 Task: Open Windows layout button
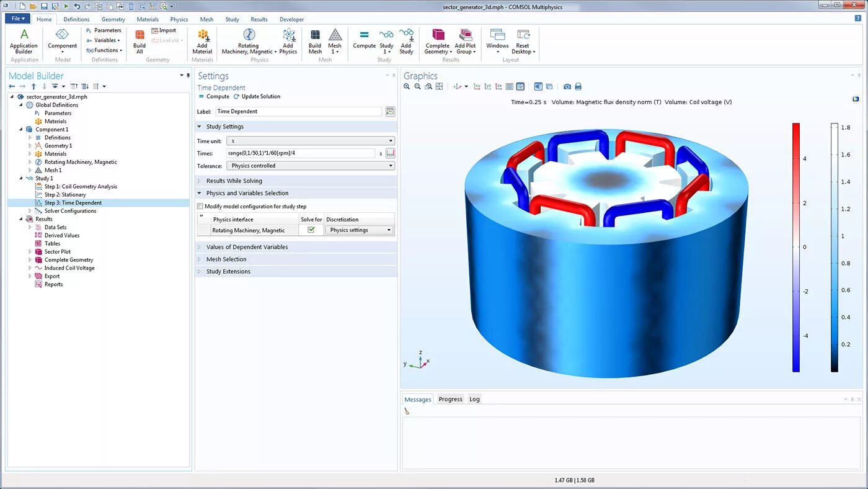click(497, 41)
